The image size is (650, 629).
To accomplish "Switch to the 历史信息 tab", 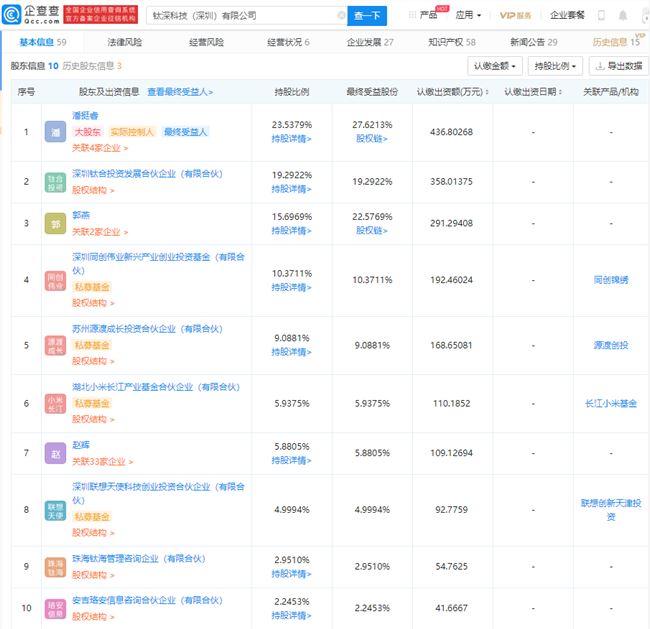I will 616,42.
